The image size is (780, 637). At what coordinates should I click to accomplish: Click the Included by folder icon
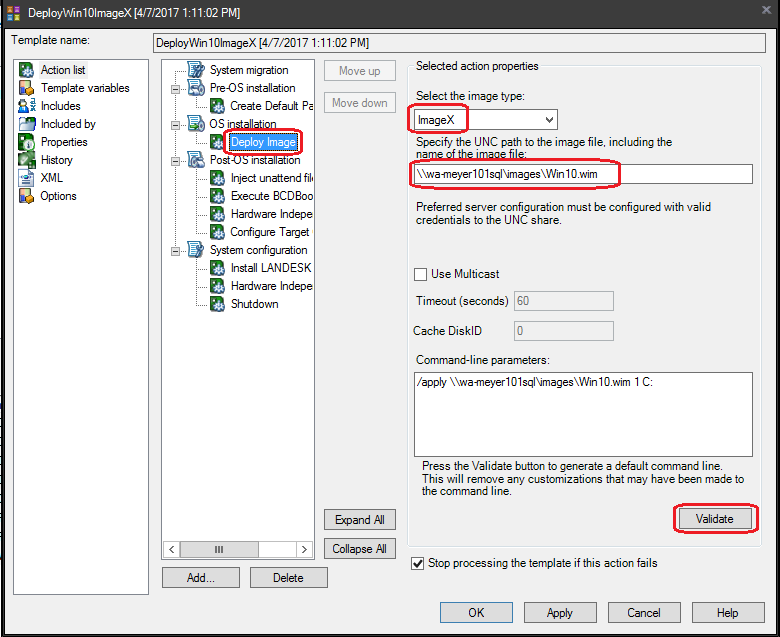(26, 124)
